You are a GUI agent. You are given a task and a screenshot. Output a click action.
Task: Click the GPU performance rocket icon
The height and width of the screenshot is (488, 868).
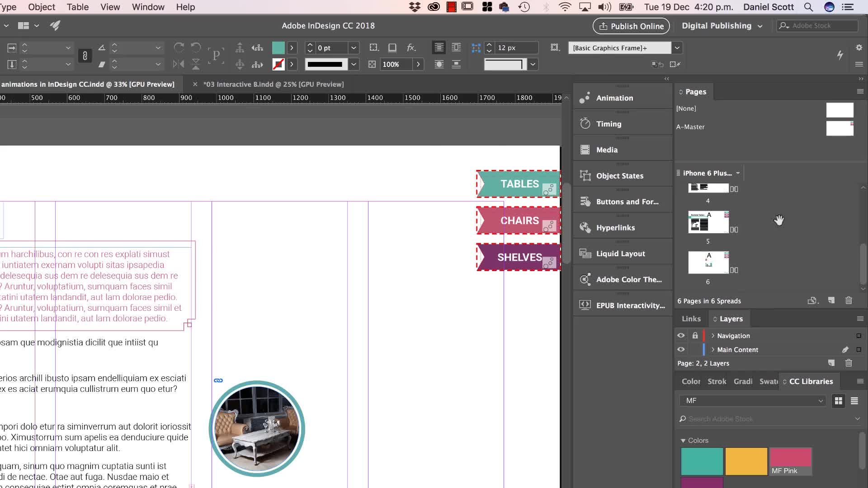click(55, 26)
